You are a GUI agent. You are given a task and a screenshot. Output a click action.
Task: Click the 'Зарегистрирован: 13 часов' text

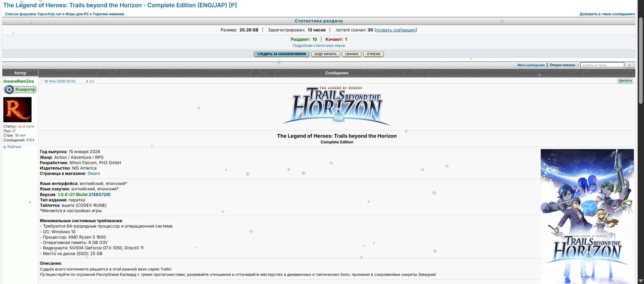pos(297,30)
